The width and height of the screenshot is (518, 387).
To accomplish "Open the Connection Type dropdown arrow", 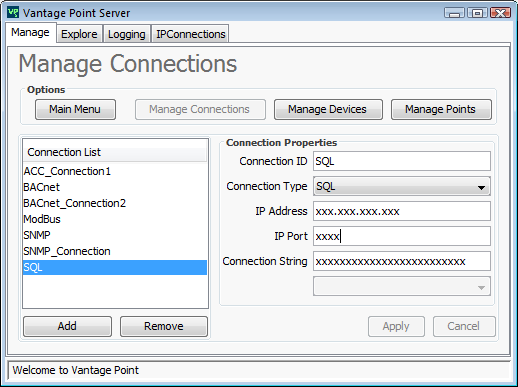I will coord(481,187).
